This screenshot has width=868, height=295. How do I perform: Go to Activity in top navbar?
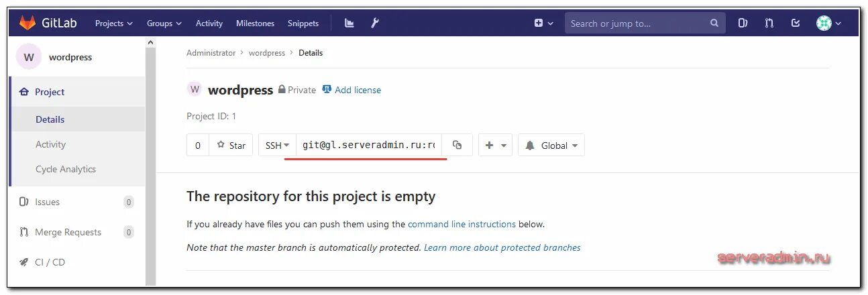(209, 23)
